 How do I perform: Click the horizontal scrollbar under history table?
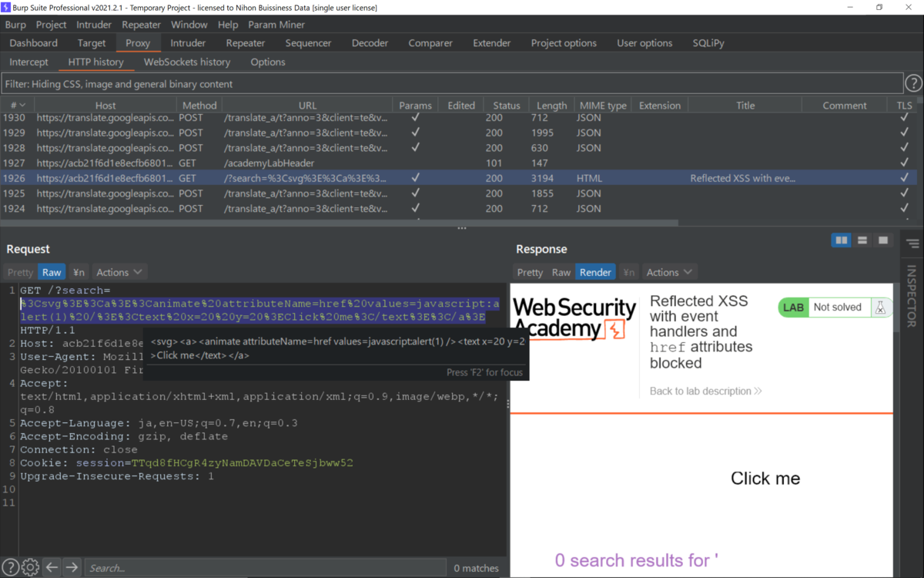tap(339, 223)
